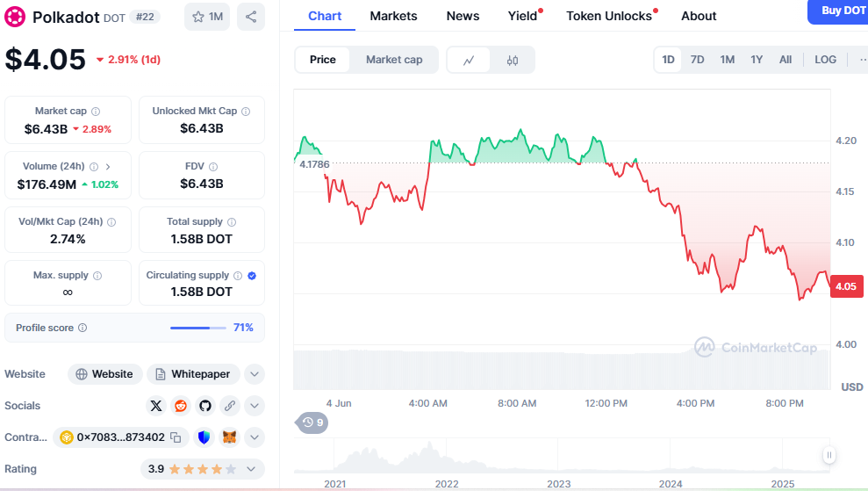Show Volume (24h) info icon
The image size is (868, 491).
click(x=94, y=167)
